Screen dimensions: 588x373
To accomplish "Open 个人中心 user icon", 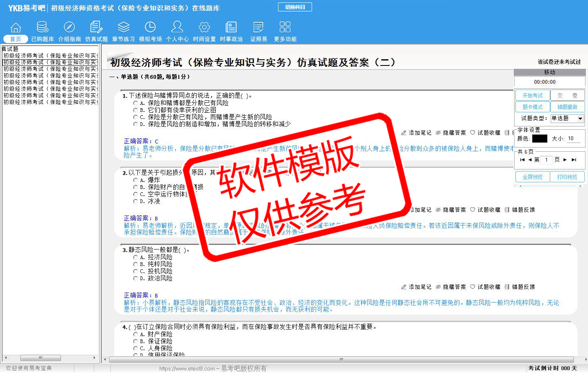I will (177, 28).
